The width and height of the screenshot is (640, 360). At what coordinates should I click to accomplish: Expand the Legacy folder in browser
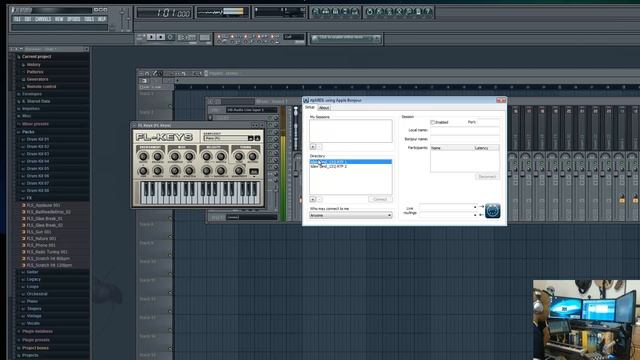coord(33,279)
